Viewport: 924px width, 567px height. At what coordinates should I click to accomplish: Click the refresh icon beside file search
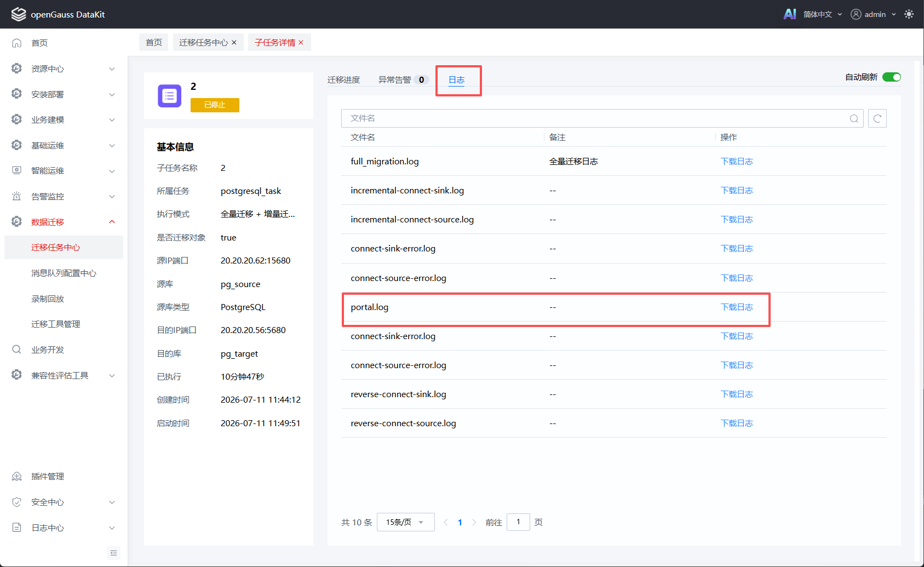pyautogui.click(x=877, y=118)
